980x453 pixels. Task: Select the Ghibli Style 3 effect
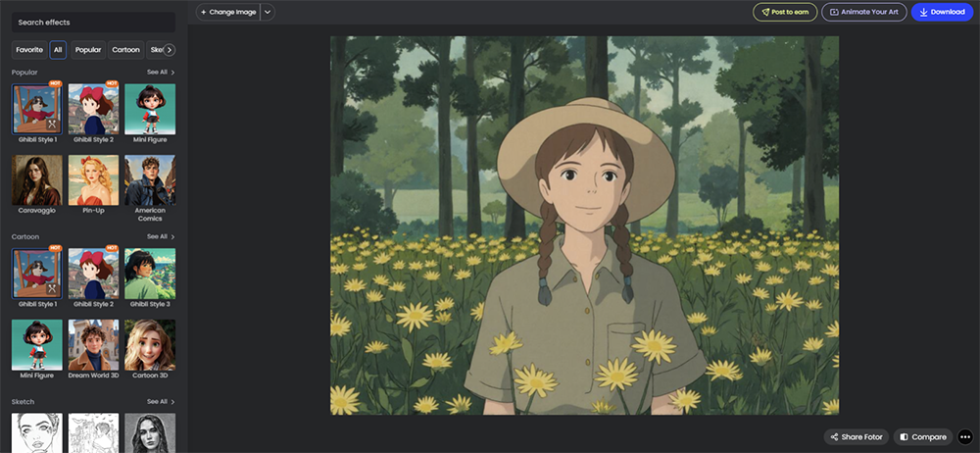click(150, 274)
